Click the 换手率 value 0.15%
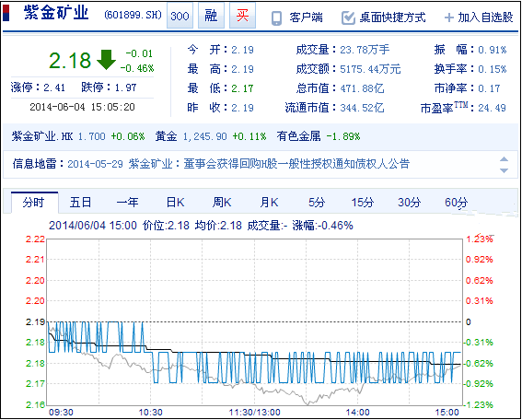Image resolution: width=522 pixels, height=420 pixels. click(x=492, y=69)
